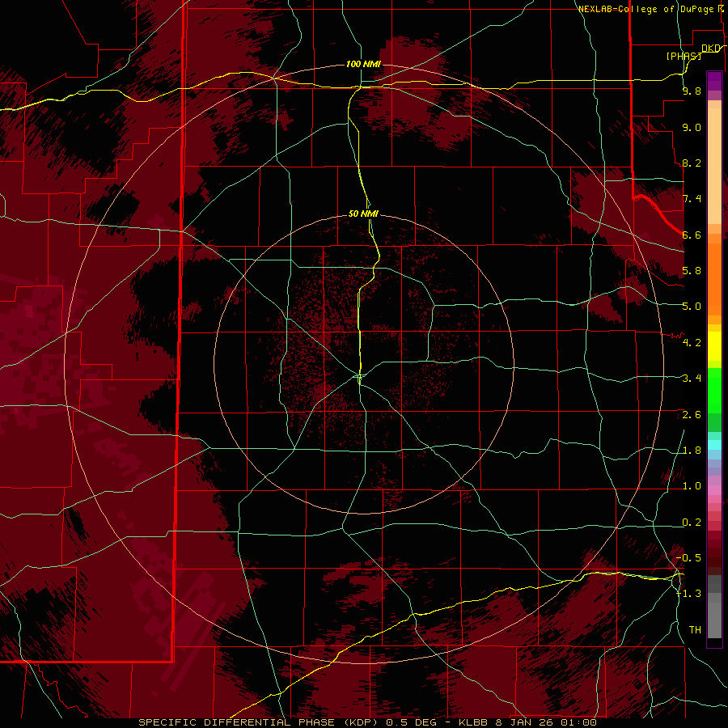The height and width of the screenshot is (728, 728).
Task: Click the 0.2 legend value
Action: (x=692, y=523)
